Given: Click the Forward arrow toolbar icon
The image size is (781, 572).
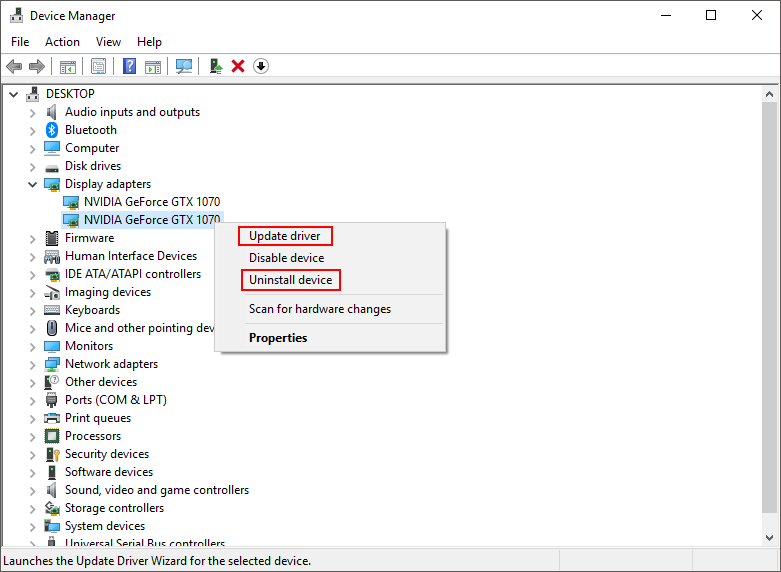Looking at the screenshot, I should coord(37,66).
